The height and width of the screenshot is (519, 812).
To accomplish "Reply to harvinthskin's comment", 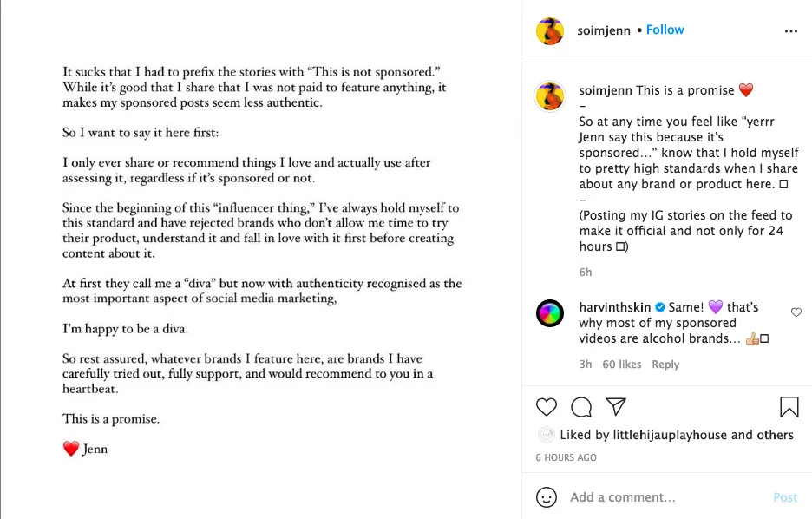I will pyautogui.click(x=665, y=365).
